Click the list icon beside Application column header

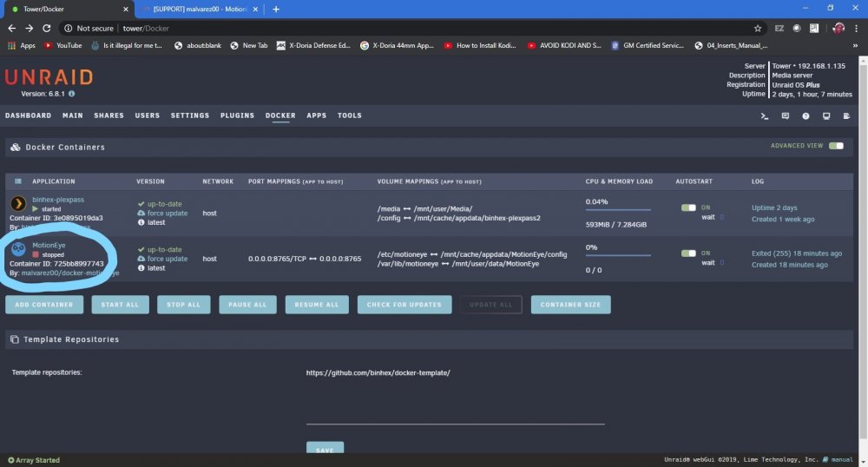coord(18,181)
